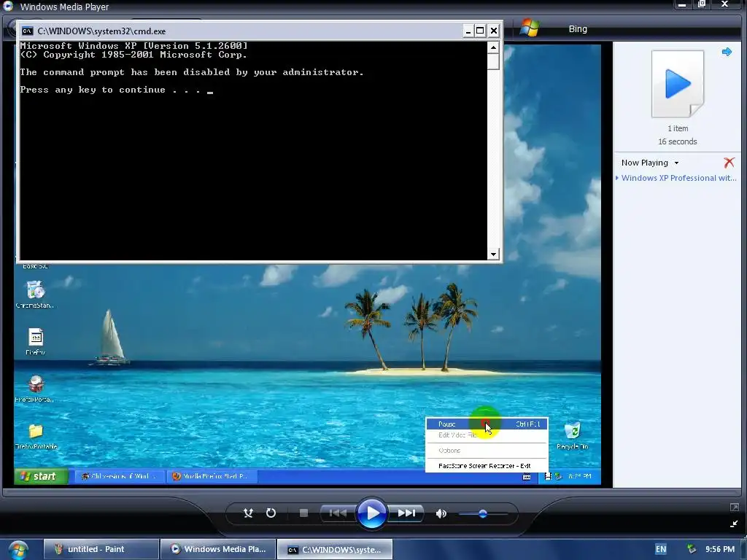This screenshot has width=747, height=560.
Task: Click the EN language indicator in the taskbar
Action: coord(661,549)
